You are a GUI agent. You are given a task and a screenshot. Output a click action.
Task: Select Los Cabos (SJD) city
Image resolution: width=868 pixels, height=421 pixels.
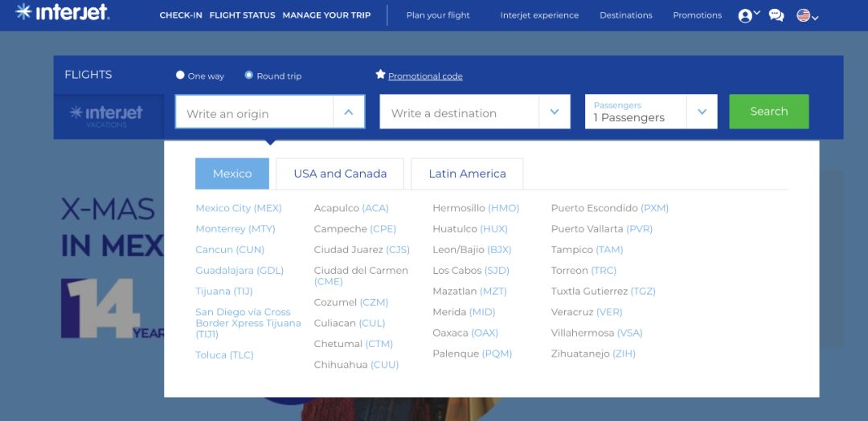(x=470, y=271)
